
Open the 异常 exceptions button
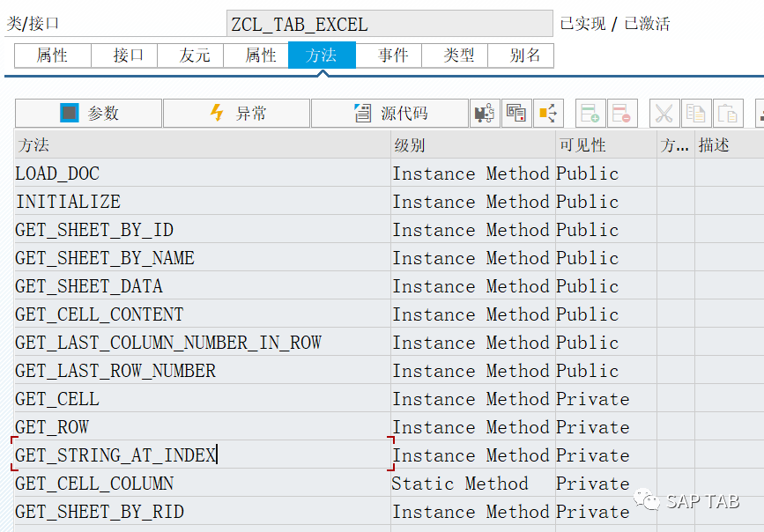[x=237, y=114]
